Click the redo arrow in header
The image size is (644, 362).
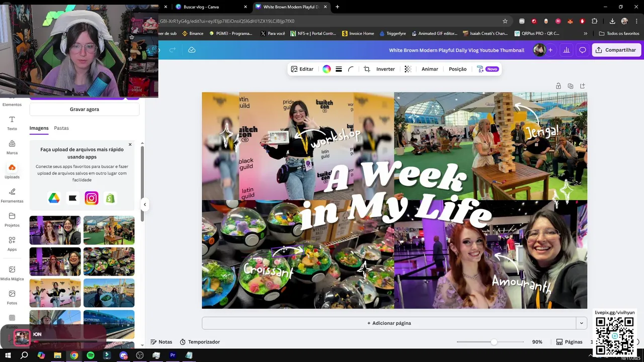172,50
